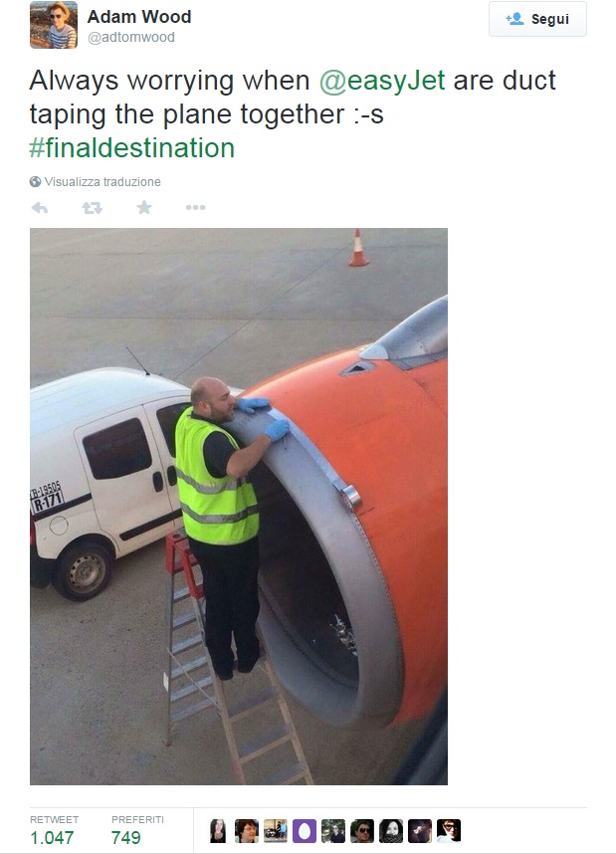Viewport: 616px width, 854px height.
Task: Click Visualizza traduzione link
Action: click(103, 182)
